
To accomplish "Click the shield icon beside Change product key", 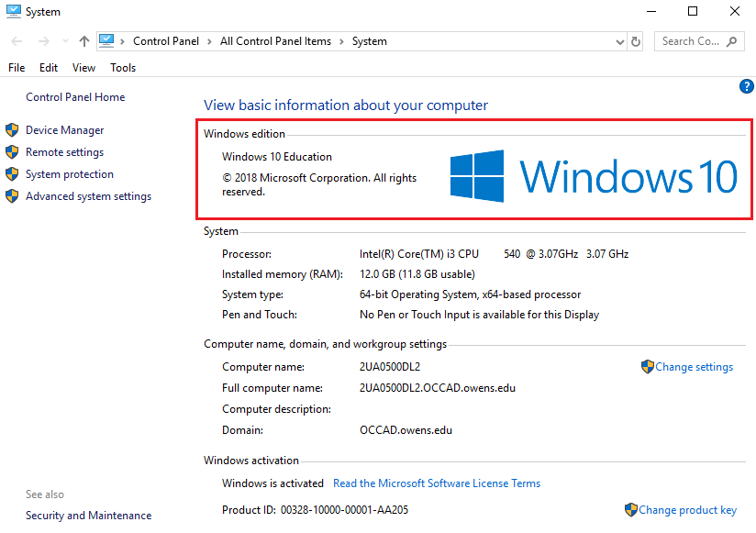I will pos(630,509).
